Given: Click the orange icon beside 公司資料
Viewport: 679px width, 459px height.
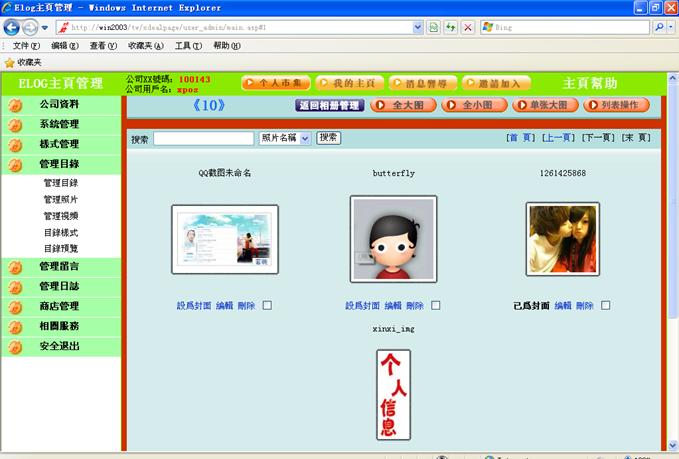Looking at the screenshot, I should click(15, 105).
